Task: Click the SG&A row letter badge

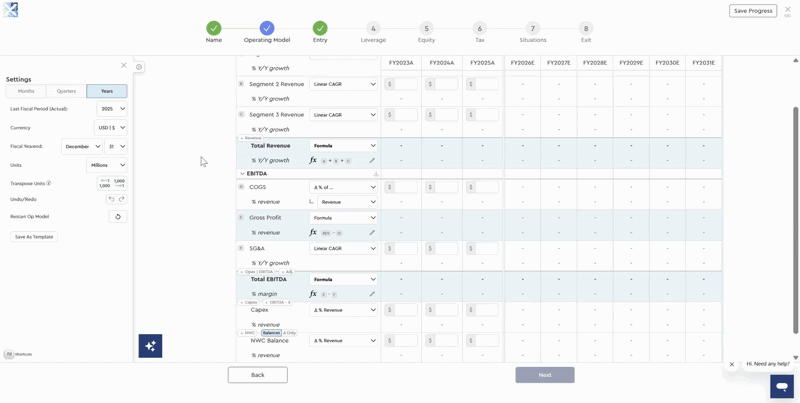Action: click(x=241, y=248)
